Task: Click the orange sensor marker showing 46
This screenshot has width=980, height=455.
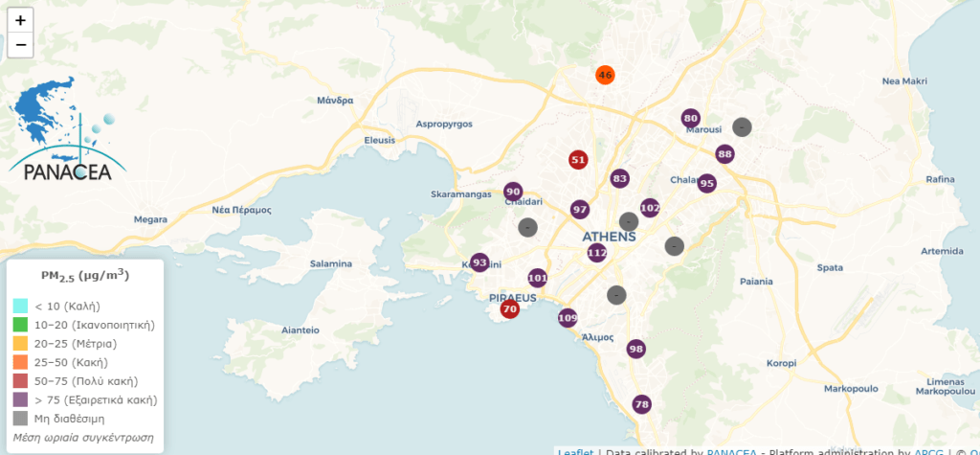Action: click(605, 75)
